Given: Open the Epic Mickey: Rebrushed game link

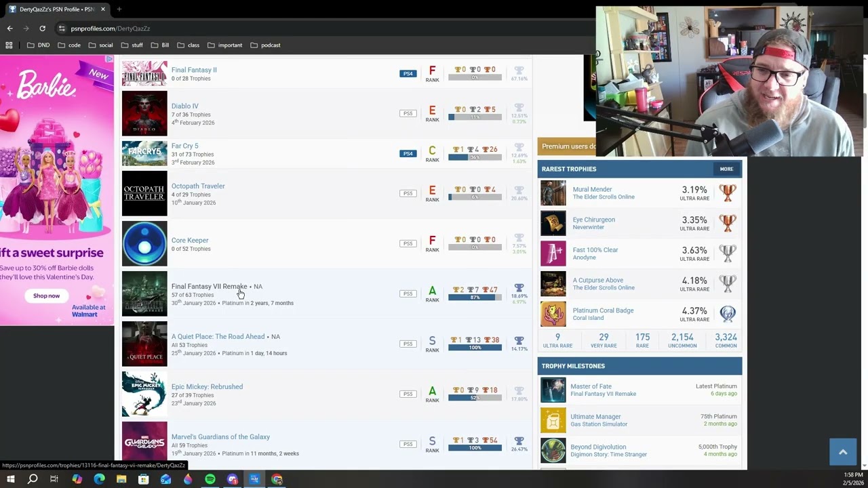Looking at the screenshot, I should pos(207,386).
